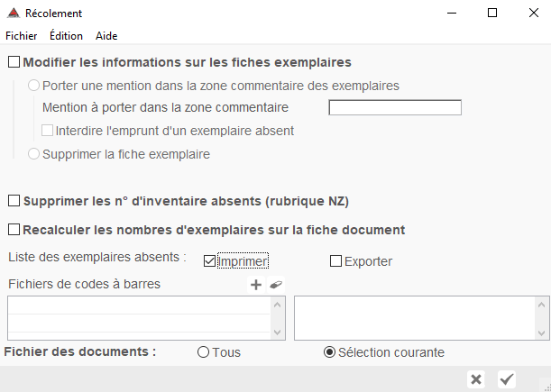This screenshot has height=392, width=551.
Task: Click the Récolement app logo icon
Action: 14,14
